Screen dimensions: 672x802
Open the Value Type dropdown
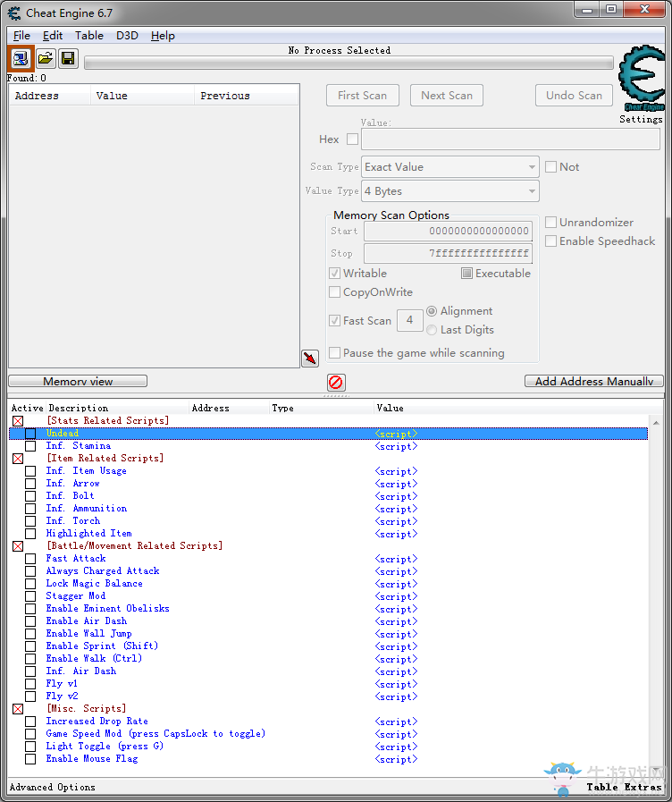(x=450, y=190)
